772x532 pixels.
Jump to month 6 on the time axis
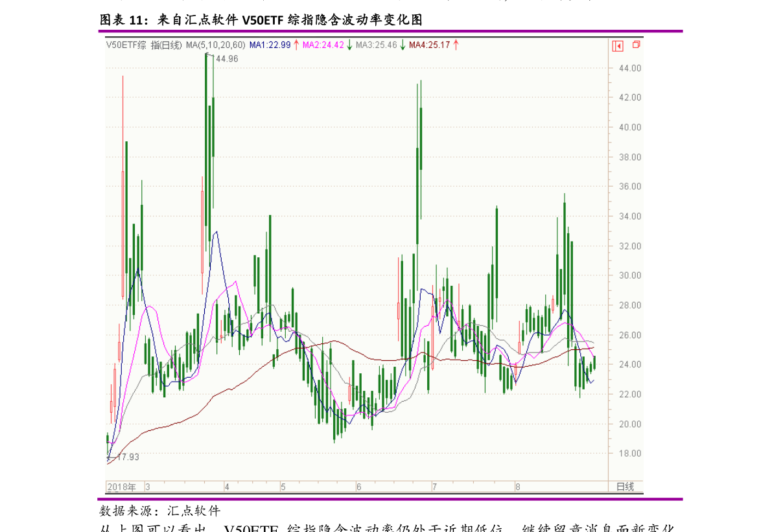(x=358, y=487)
